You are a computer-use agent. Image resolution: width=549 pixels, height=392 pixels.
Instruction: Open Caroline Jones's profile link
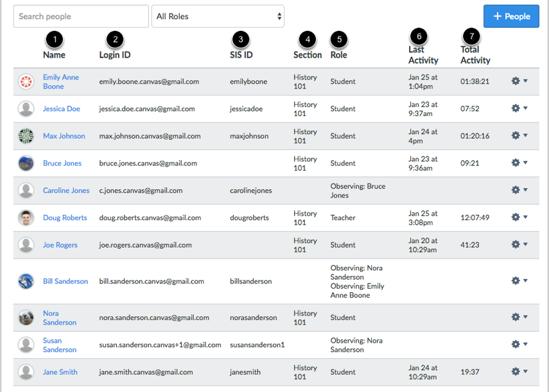66,191
